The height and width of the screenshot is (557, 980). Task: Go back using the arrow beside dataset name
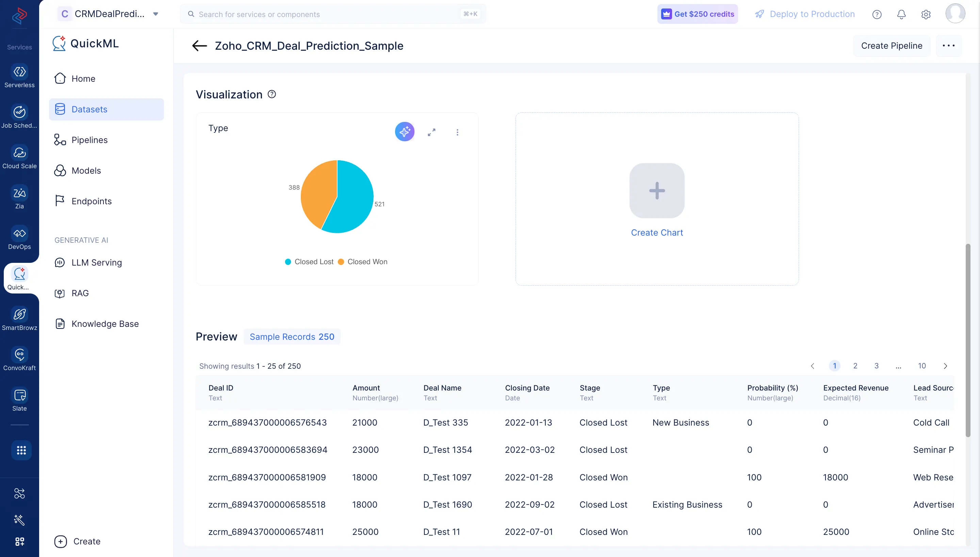(199, 46)
